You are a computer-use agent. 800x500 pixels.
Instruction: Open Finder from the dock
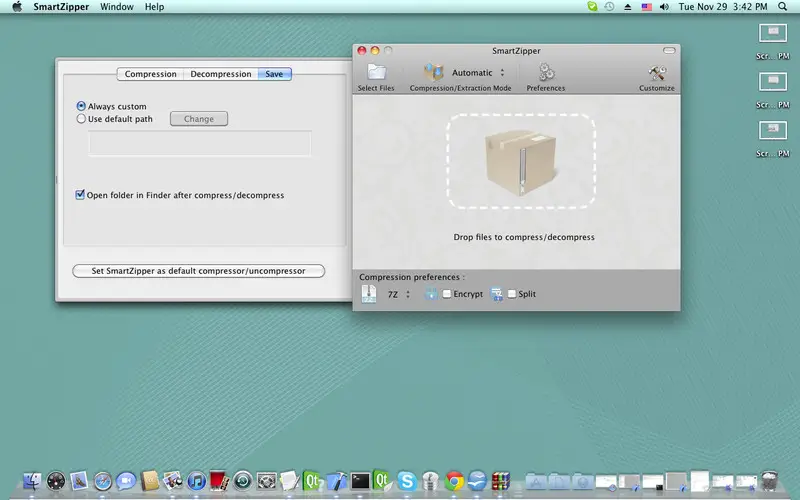(x=32, y=481)
